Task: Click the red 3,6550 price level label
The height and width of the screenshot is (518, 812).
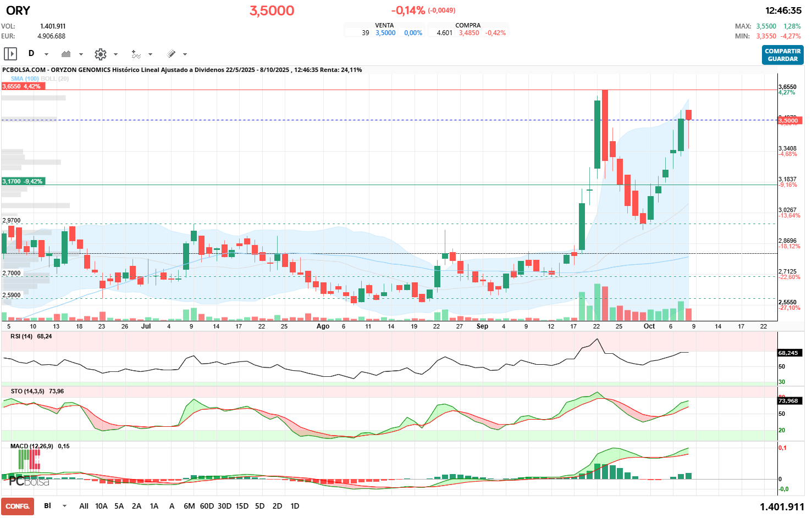Action: tap(21, 86)
